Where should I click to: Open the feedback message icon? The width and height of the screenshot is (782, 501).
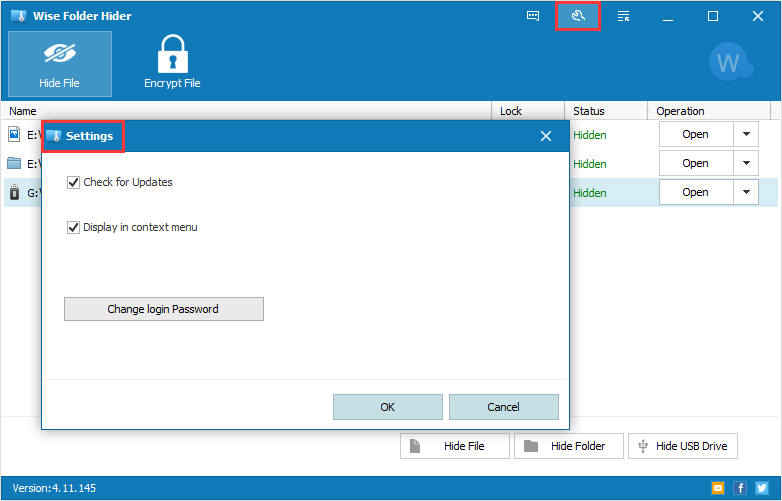[533, 16]
